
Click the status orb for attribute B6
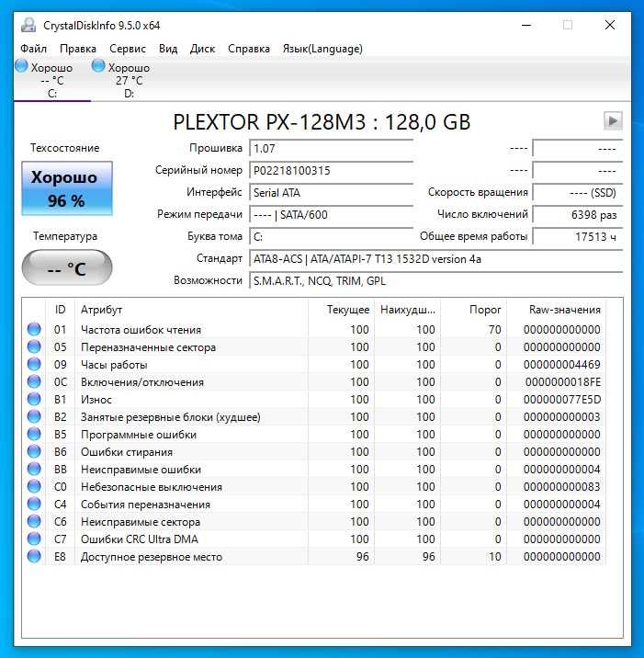click(34, 451)
